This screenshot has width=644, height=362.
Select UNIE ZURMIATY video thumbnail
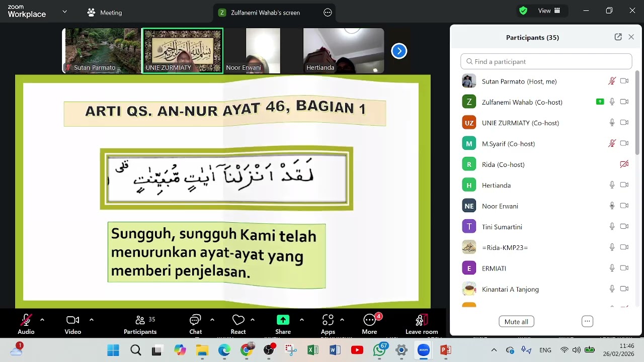click(183, 51)
